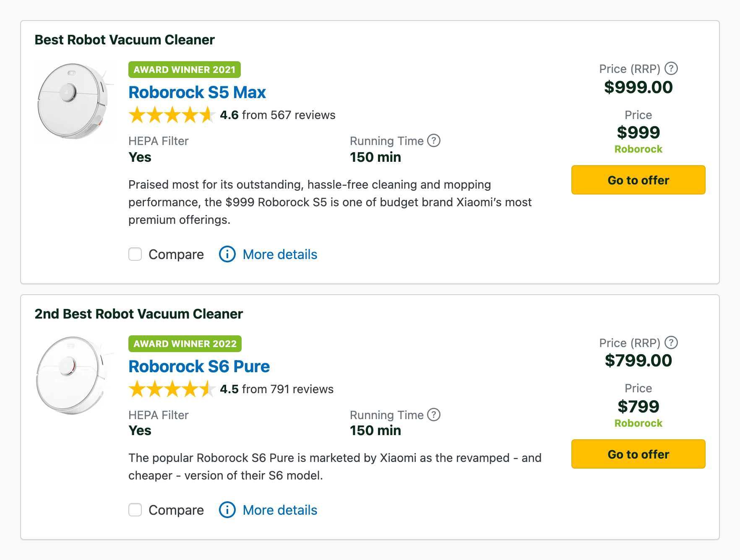
Task: Click the Running Time help icon for Roborock S5 Max
Action: point(433,141)
